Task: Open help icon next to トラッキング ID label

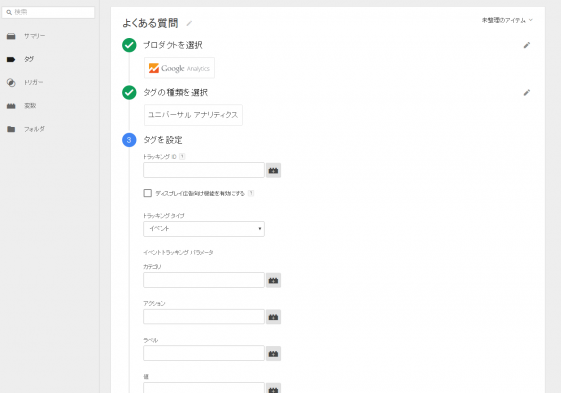Action: [182, 156]
